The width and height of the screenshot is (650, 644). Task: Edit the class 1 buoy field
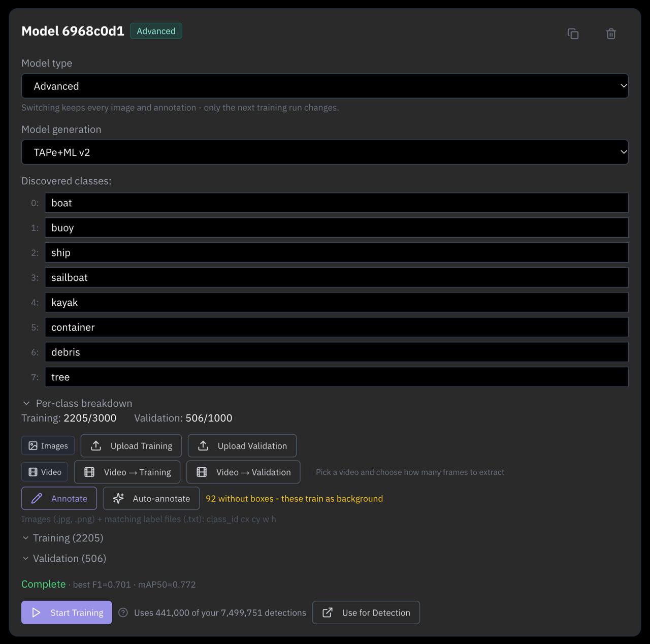337,228
